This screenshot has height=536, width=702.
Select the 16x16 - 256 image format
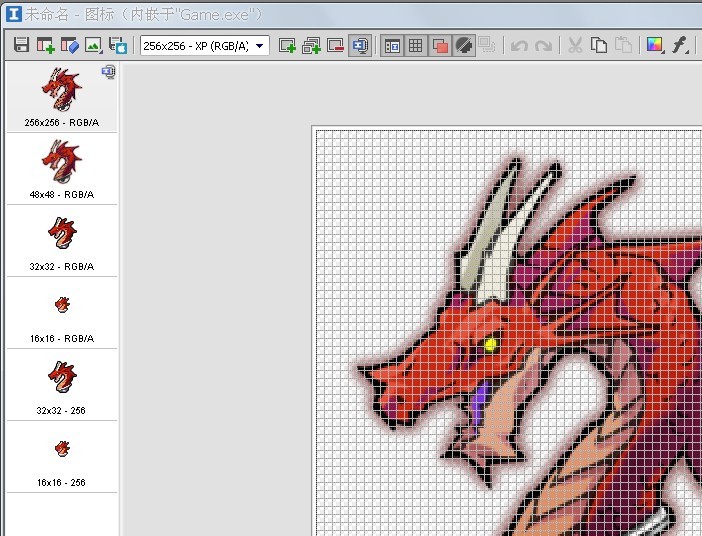[x=62, y=457]
